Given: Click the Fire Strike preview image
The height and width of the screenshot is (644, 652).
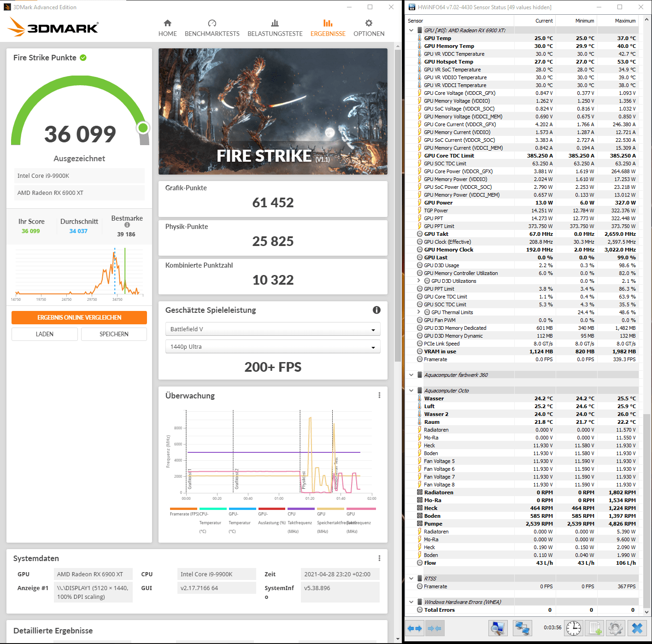Looking at the screenshot, I should (x=273, y=111).
